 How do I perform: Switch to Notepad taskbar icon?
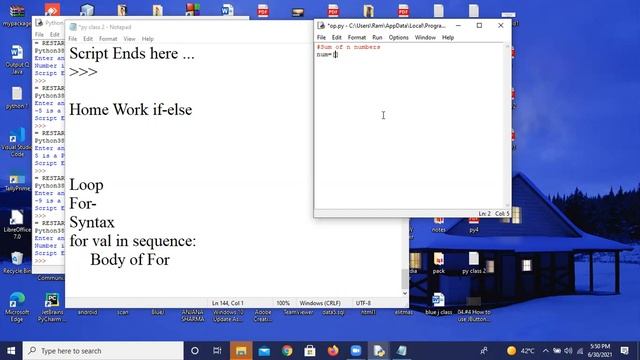tap(402, 351)
